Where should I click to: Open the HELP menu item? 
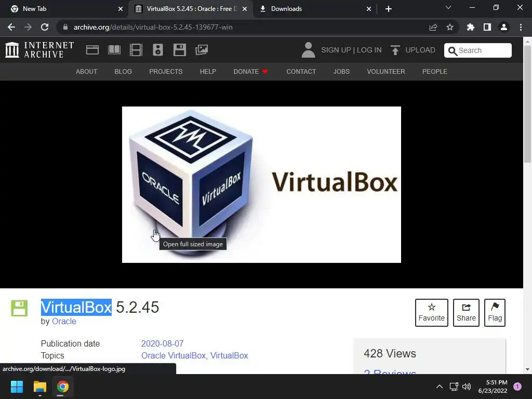[208, 72]
